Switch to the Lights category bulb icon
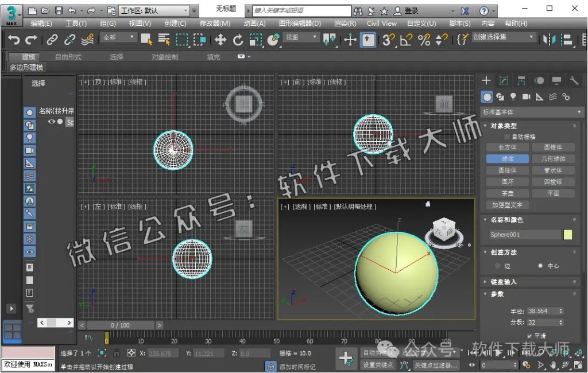 [514, 96]
